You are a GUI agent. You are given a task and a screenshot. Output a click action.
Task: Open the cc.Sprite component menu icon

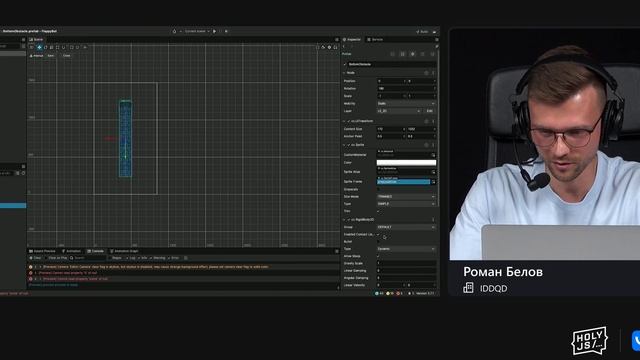coord(433,145)
